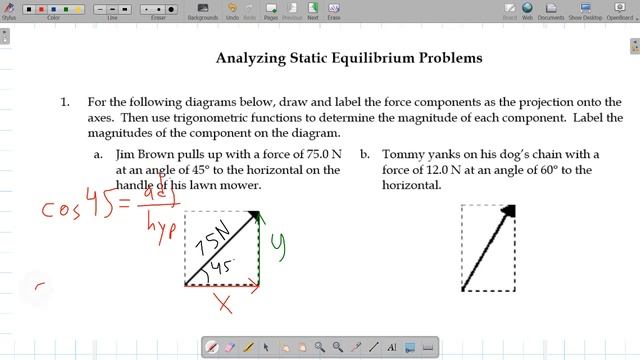640x360 pixels.
Task: Click Show Desktop
Action: pyautogui.click(x=585, y=11)
